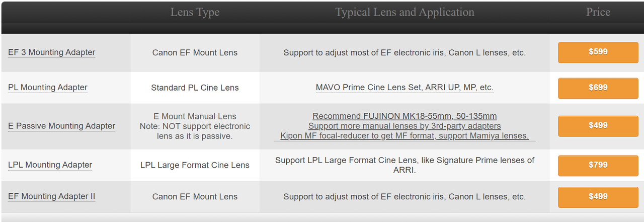The image size is (644, 222).
Task: Open the PL Mounting Adapter link
Action: point(48,88)
